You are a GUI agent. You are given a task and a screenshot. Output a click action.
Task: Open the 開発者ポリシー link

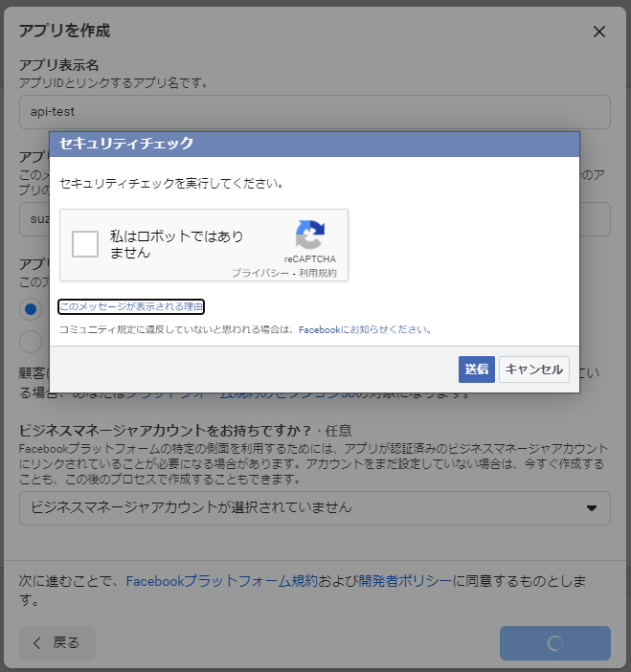(405, 581)
